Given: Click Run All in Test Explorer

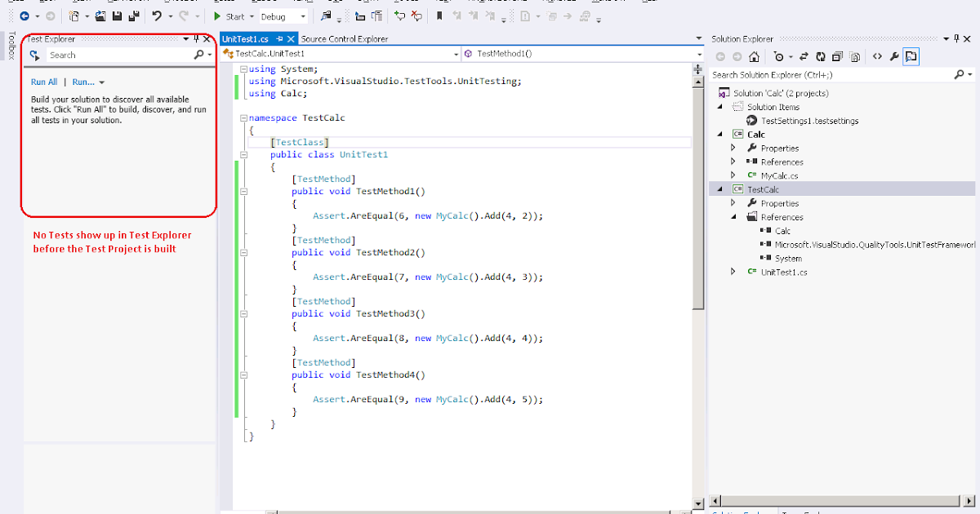Looking at the screenshot, I should point(44,82).
